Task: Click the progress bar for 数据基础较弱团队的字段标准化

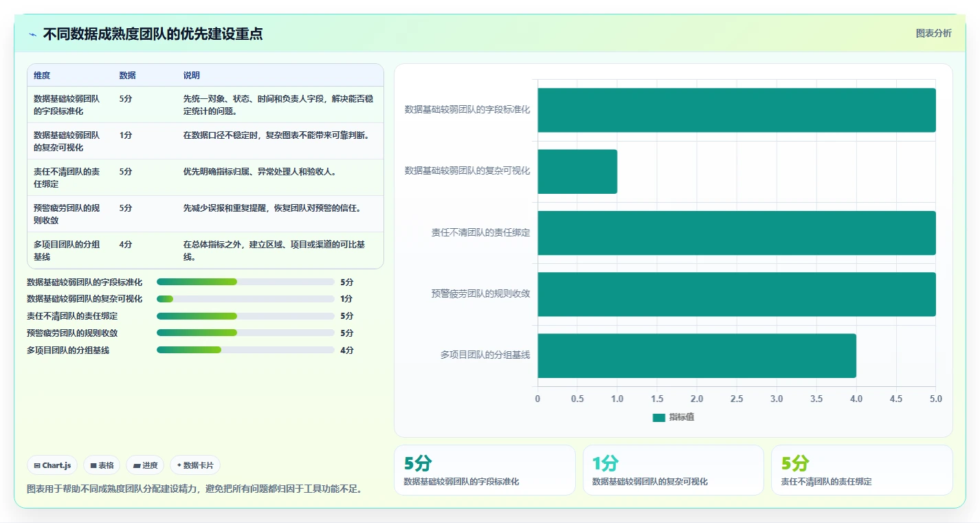Action: (245, 282)
